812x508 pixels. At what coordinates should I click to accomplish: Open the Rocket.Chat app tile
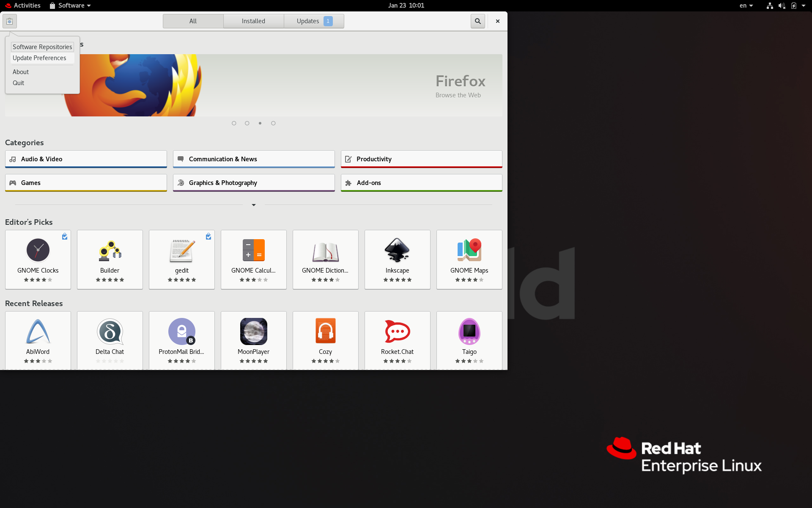coord(398,340)
